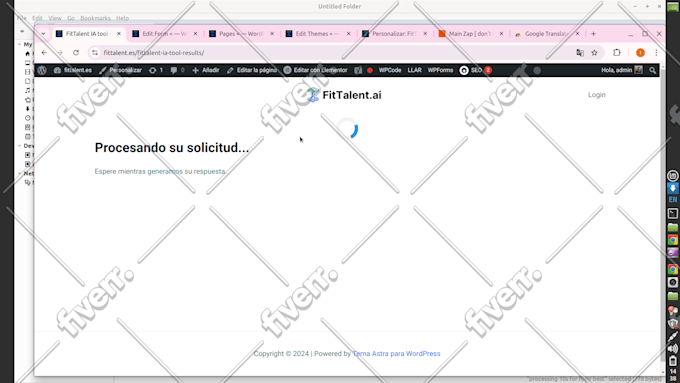The width and height of the screenshot is (680, 383).
Task: Open a new Chrome tab
Action: [594, 34]
